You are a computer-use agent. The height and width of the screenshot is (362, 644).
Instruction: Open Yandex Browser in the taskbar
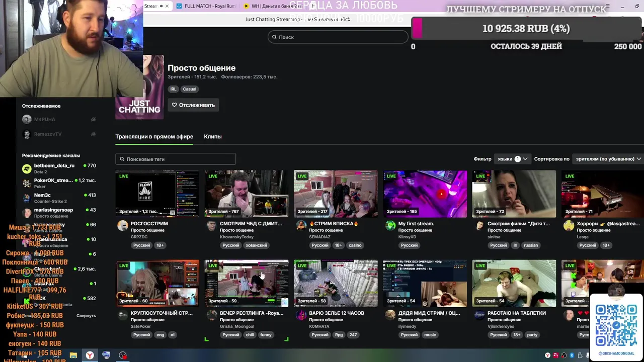pos(89,355)
